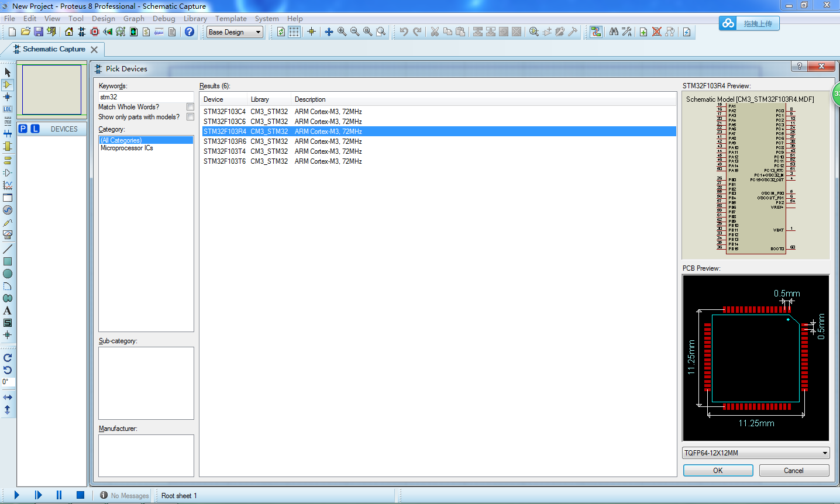Click the cloud upload button at top right
This screenshot has width=840, height=504.
(x=749, y=23)
